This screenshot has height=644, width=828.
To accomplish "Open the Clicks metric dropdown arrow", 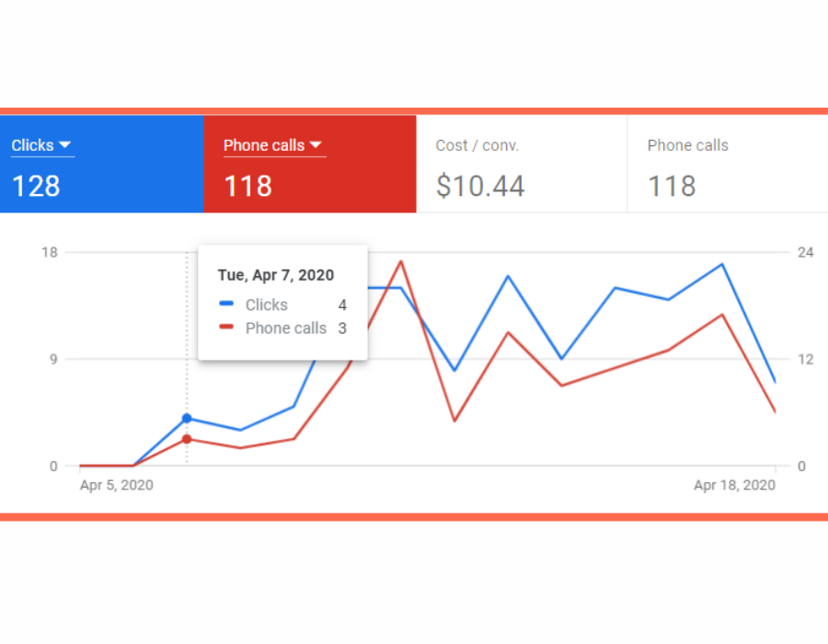I will (x=65, y=144).
